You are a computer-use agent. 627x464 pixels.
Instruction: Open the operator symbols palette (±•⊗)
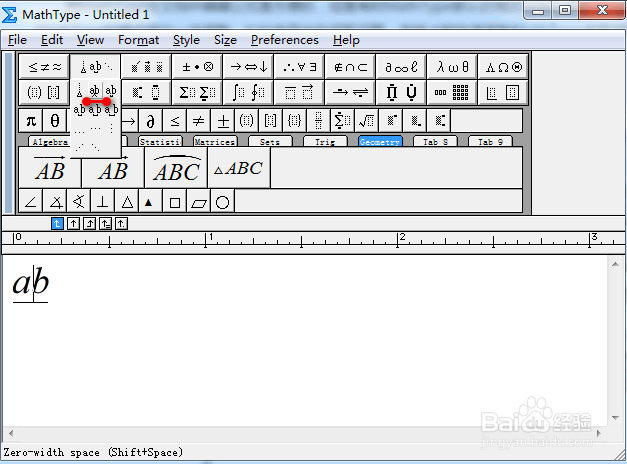(198, 67)
